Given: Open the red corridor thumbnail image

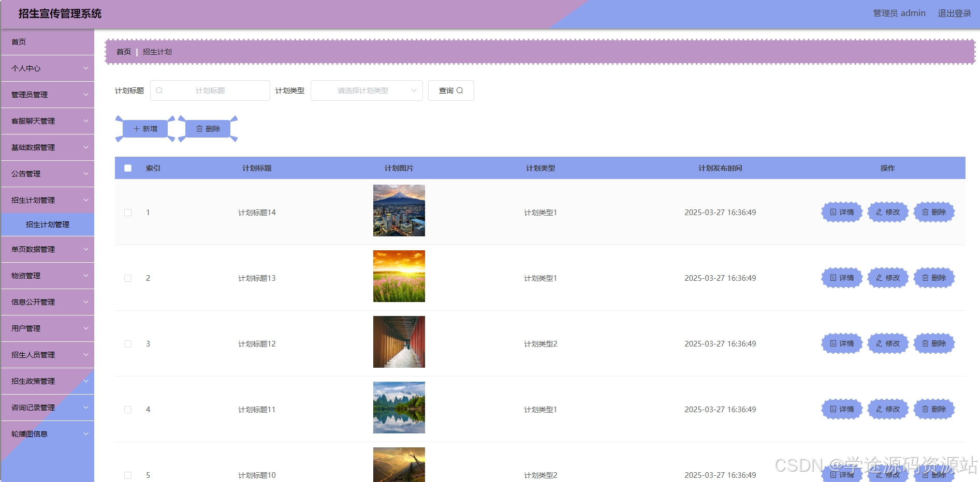Looking at the screenshot, I should [x=399, y=342].
